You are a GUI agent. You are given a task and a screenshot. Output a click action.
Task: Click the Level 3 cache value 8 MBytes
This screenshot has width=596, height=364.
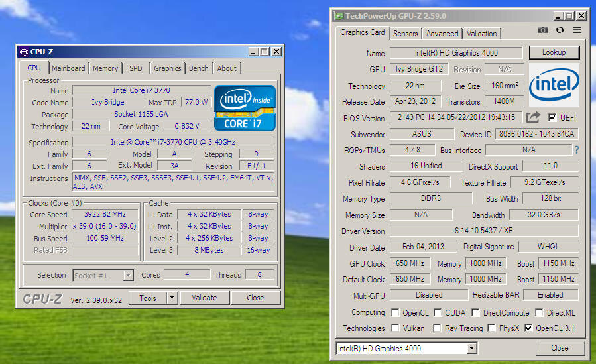[209, 250]
